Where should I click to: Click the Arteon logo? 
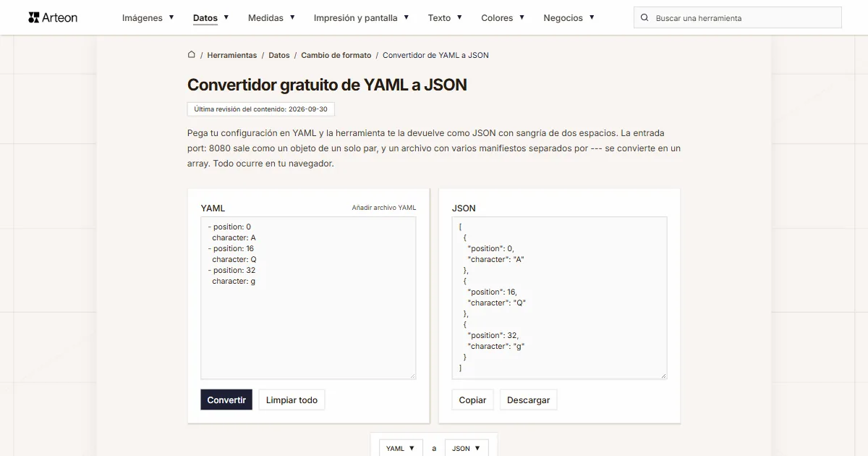tap(53, 17)
